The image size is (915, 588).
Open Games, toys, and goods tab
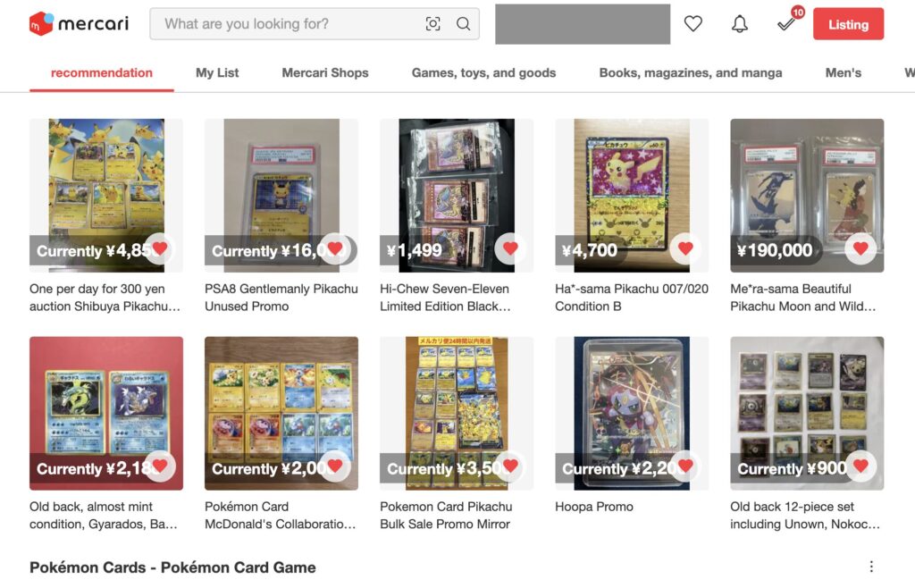coord(483,73)
